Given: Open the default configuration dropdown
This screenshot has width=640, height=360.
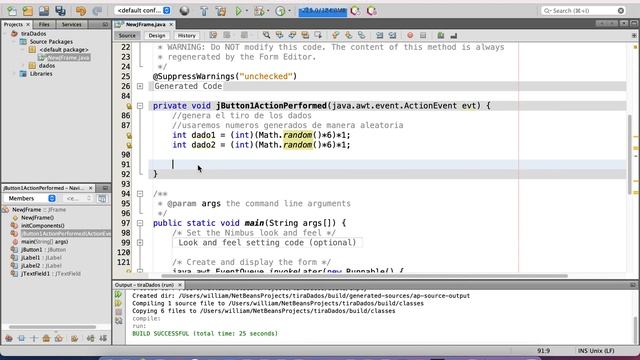Looking at the screenshot, I should point(143,11).
